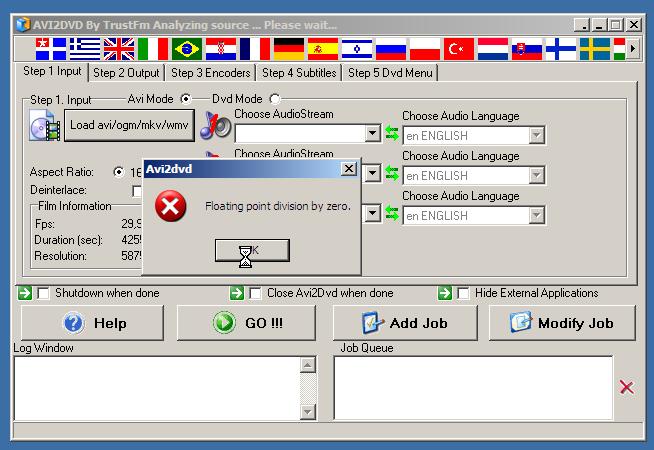Show more flags with the right arrow

click(633, 49)
